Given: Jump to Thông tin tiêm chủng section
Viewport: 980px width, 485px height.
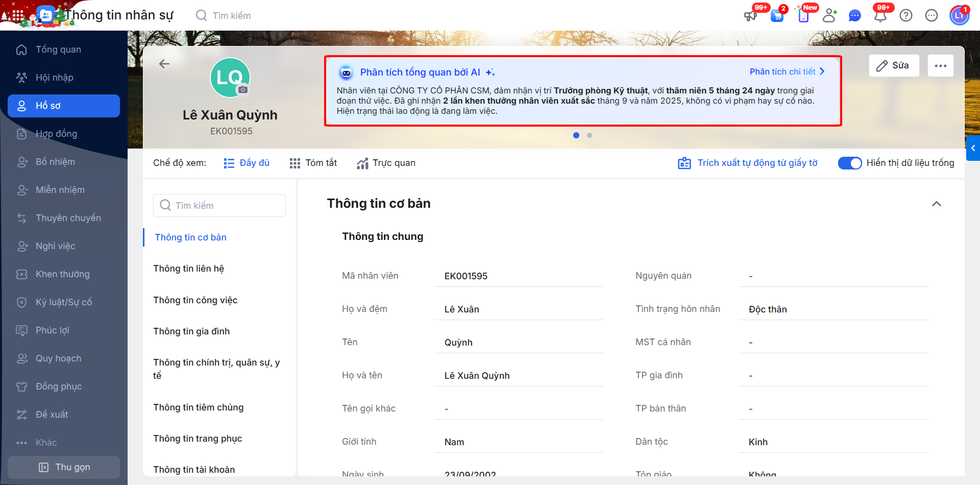Looking at the screenshot, I should 199,407.
